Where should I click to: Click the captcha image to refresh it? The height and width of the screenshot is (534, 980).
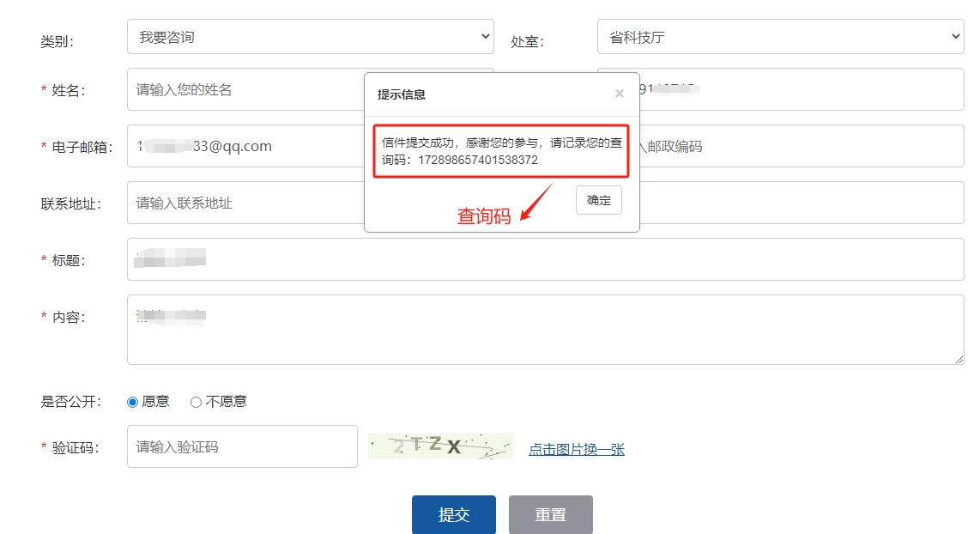click(440, 446)
